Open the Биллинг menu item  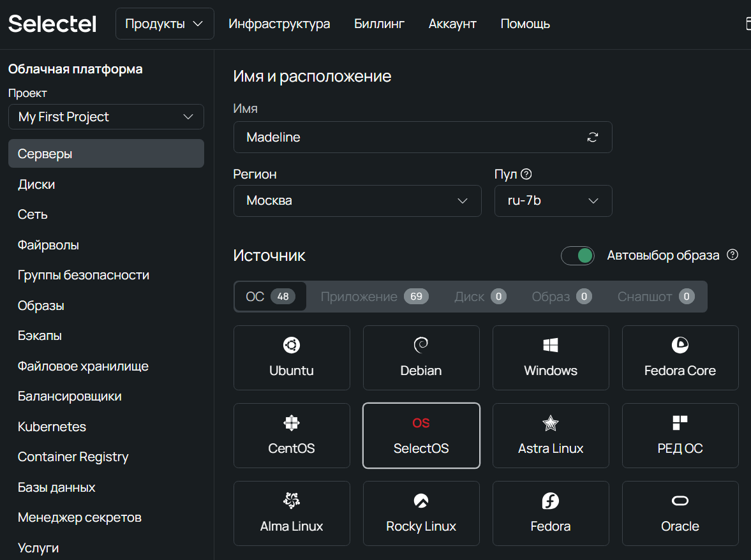point(379,24)
